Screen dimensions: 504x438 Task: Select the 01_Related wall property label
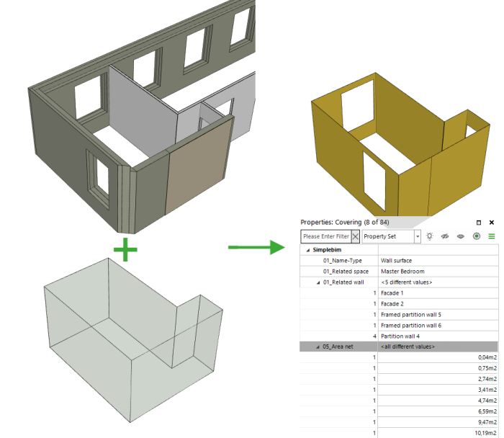(x=343, y=282)
